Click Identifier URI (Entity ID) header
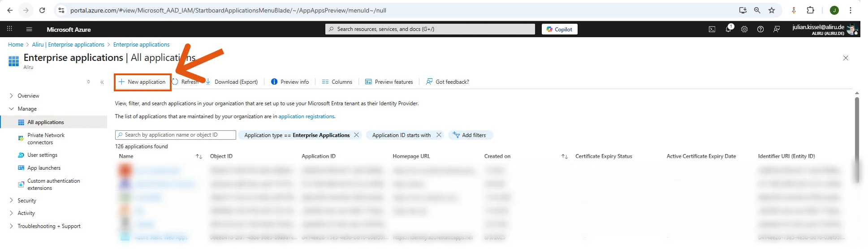This screenshot has height=249, width=868. coord(786,156)
